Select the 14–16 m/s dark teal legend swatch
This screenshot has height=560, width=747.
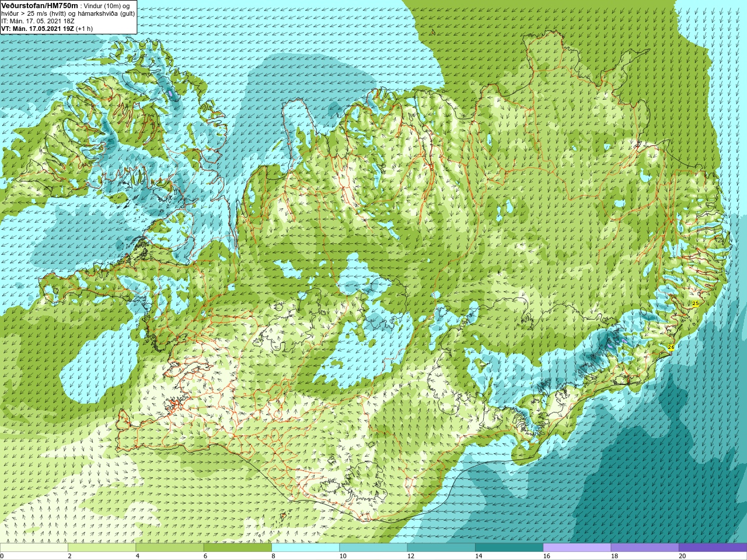[x=509, y=548]
